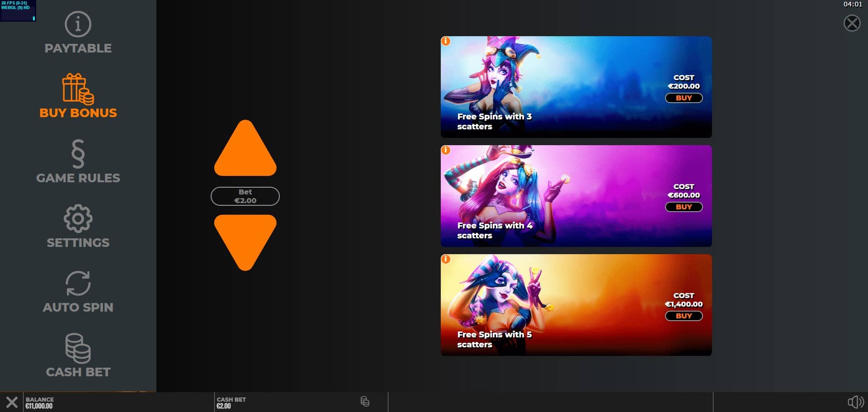Select the Buy Bonus gift icon
This screenshot has width=868, height=412.
(x=78, y=89)
